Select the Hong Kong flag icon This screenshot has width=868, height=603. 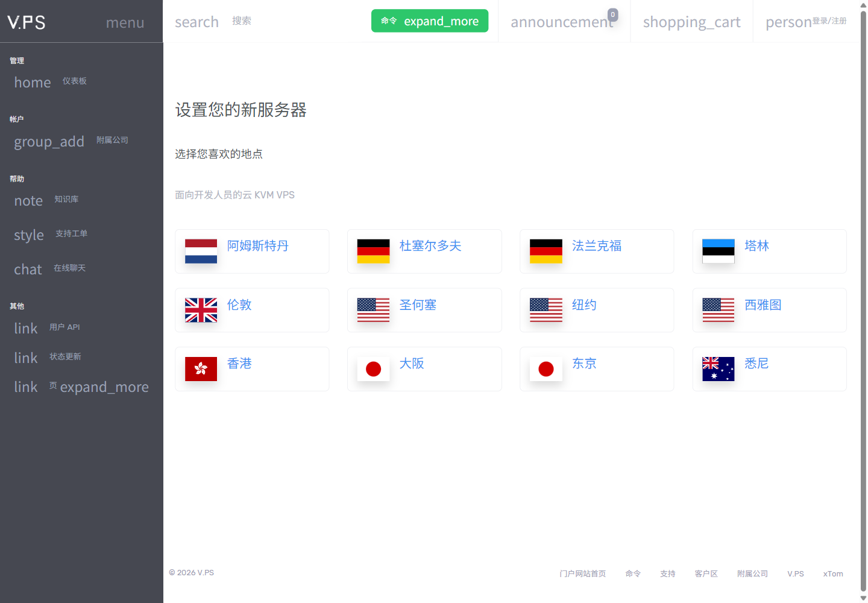pos(201,369)
